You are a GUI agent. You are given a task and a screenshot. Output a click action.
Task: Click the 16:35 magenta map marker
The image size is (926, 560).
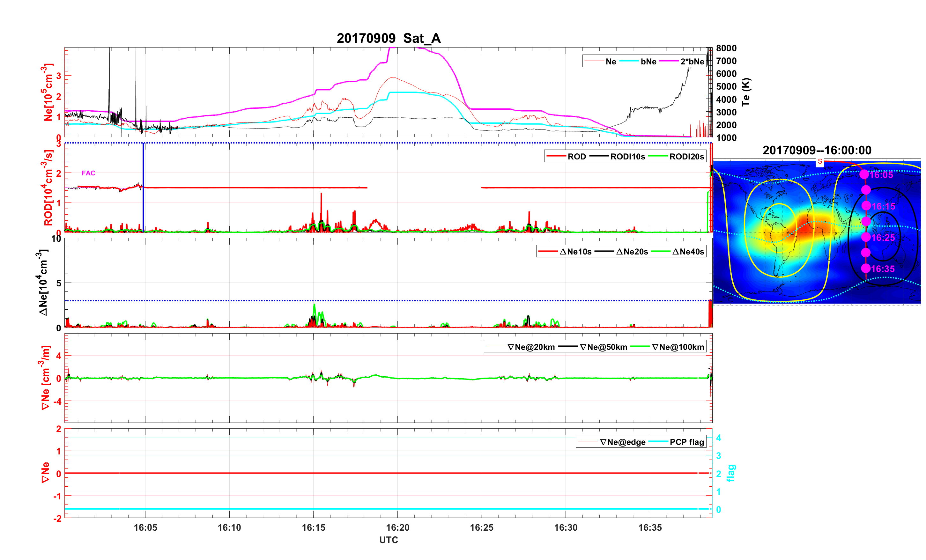click(865, 268)
